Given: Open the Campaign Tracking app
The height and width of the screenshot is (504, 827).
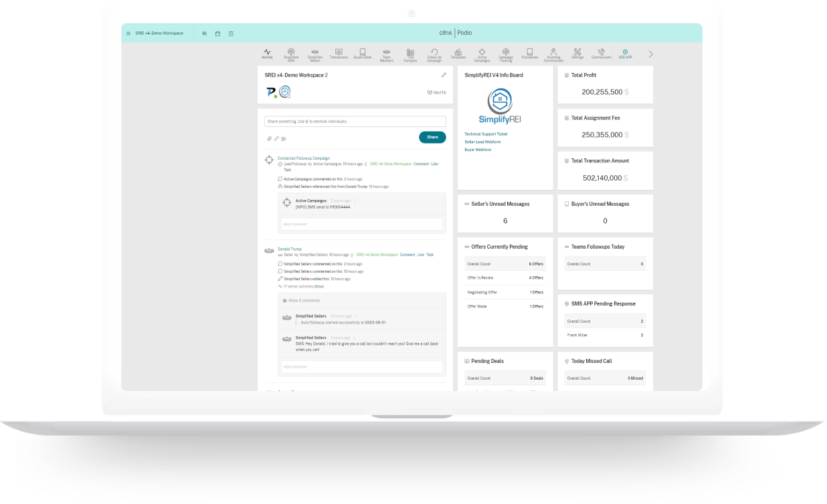Looking at the screenshot, I should pos(506,55).
